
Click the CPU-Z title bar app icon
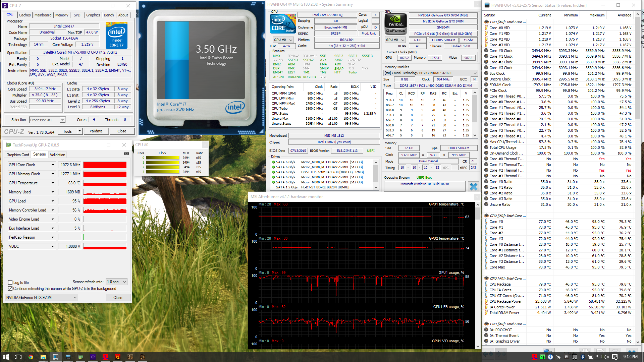coord(5,6)
